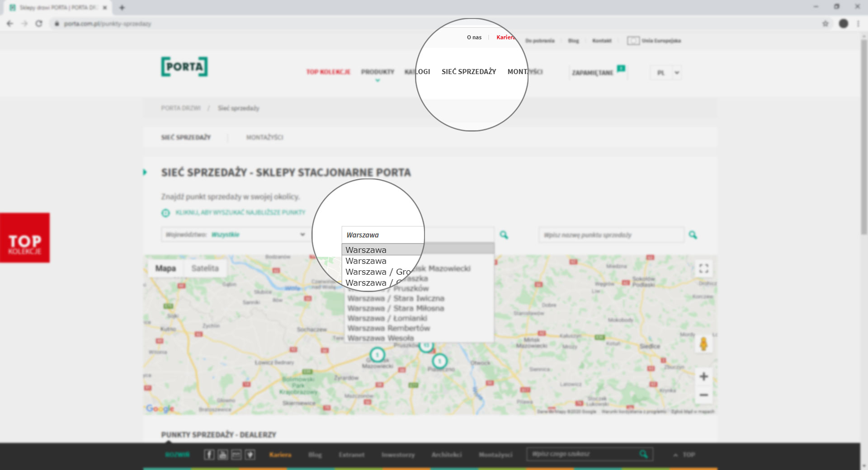Expand the PRODUKTY menu
Viewport: 868px width, 470px height.
(377, 72)
